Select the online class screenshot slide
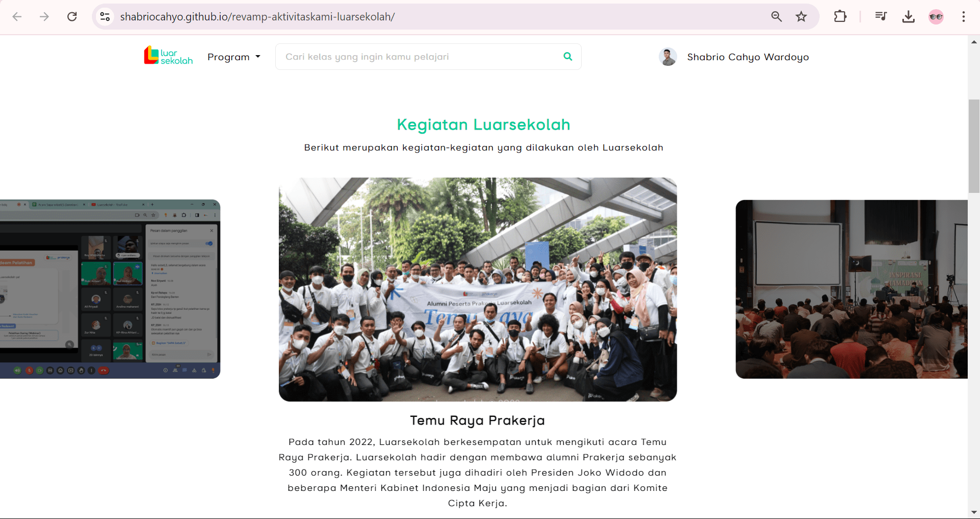Screen dimensions: 980x519 [110, 289]
